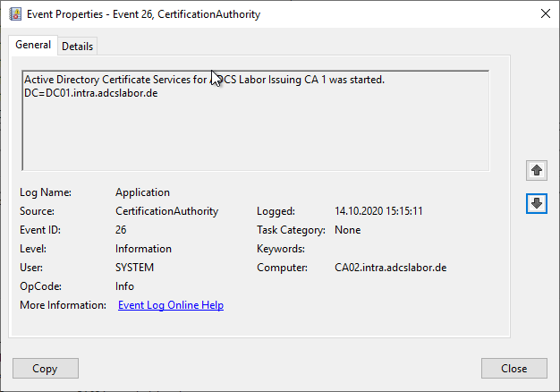The image size is (560, 392).
Task: Click the Event ID value 26
Action: point(121,230)
